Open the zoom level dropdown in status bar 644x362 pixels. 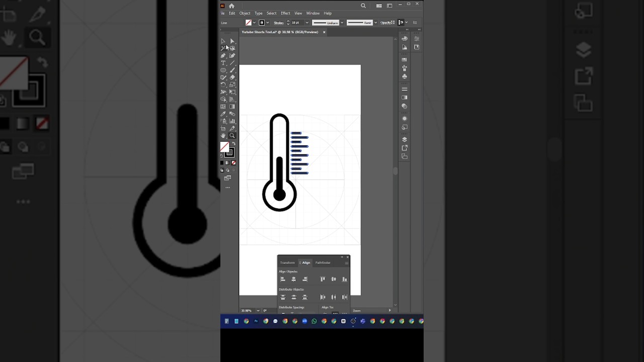(258, 310)
